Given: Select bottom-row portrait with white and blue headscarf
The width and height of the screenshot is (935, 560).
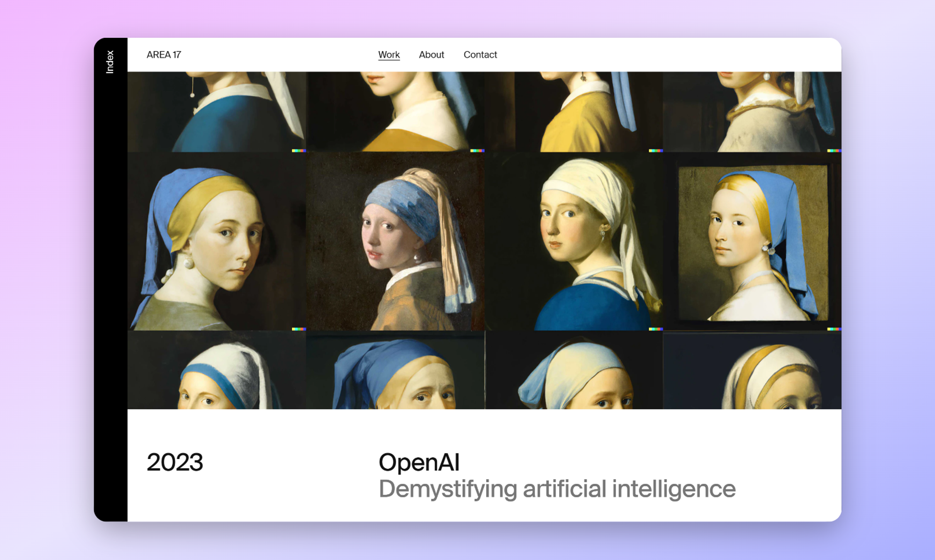Looking at the screenshot, I should pos(217,370).
